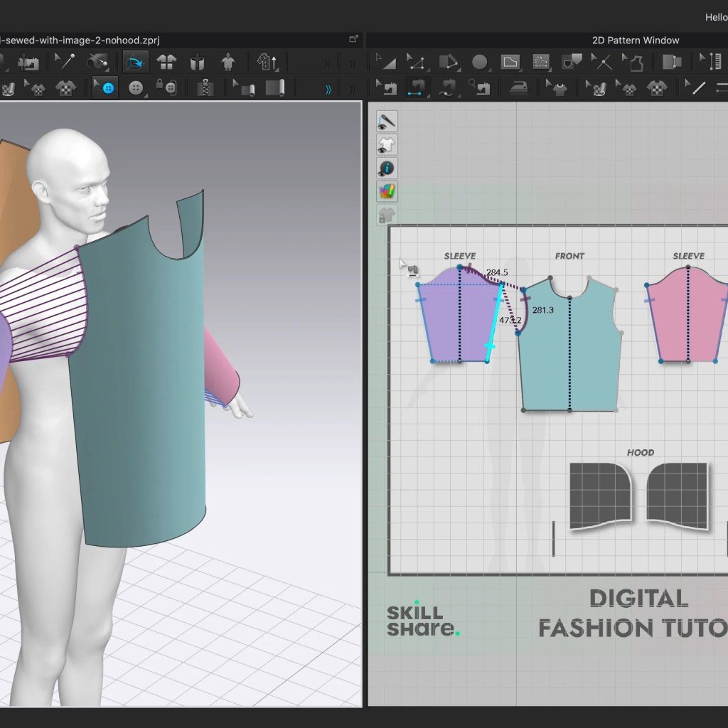The image size is (728, 728).
Task: Select the nohood.zprj file tab
Action: (80, 41)
